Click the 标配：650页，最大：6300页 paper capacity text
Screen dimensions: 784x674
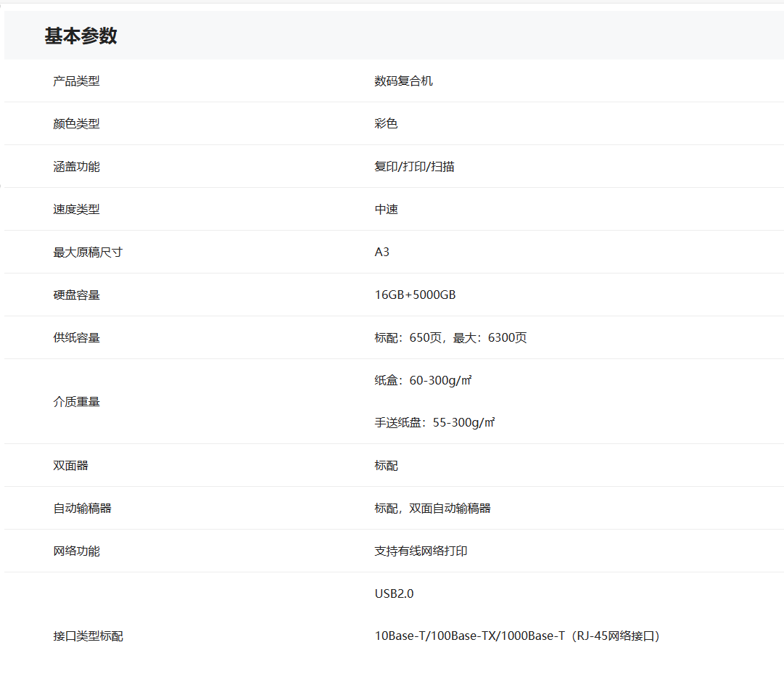tap(450, 338)
